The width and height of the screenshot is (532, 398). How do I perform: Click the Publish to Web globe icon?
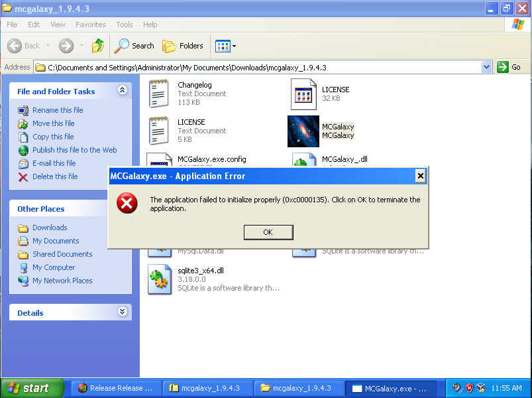(x=23, y=150)
